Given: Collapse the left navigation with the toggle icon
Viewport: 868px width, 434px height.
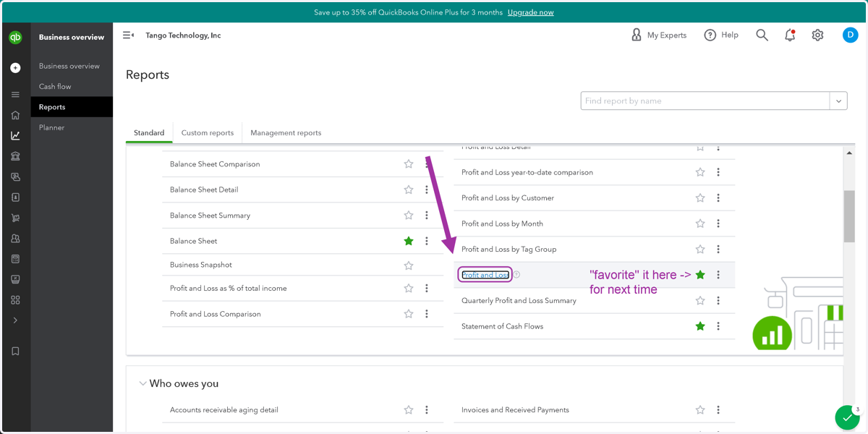Looking at the screenshot, I should [x=128, y=35].
